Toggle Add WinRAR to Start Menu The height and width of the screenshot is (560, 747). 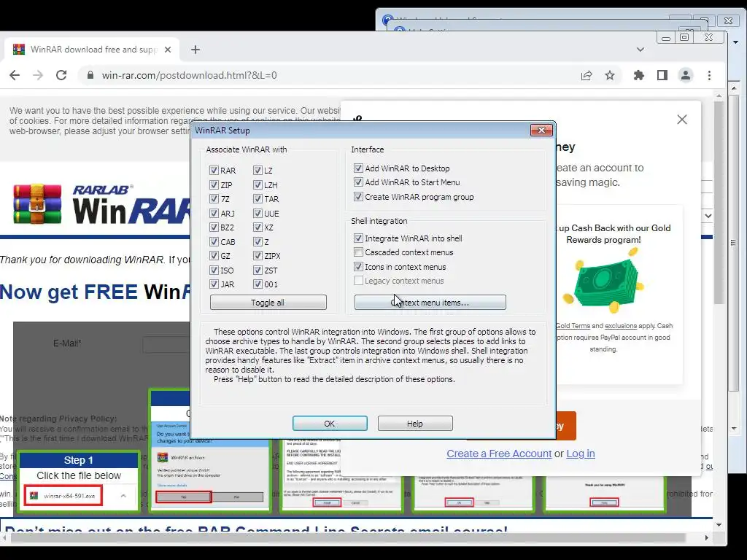click(358, 182)
